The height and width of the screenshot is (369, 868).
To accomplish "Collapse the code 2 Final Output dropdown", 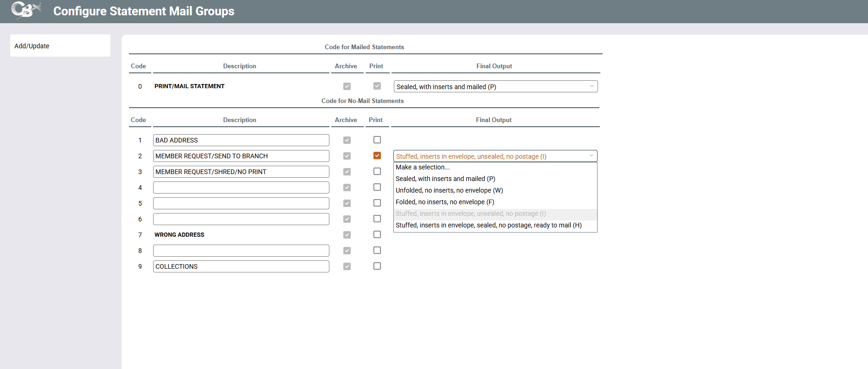I will [x=495, y=156].
